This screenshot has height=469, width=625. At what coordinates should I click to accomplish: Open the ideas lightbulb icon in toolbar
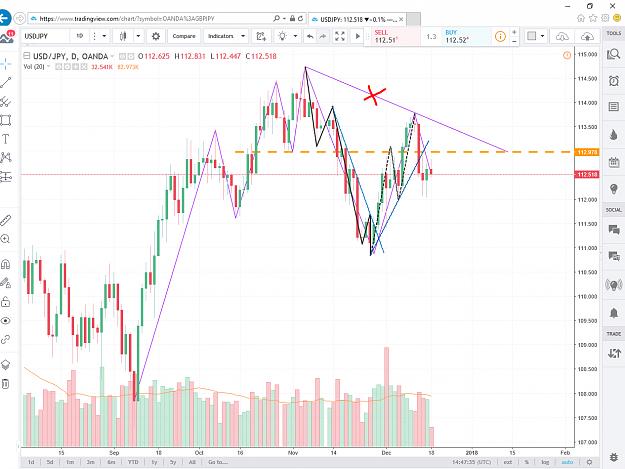[282, 36]
